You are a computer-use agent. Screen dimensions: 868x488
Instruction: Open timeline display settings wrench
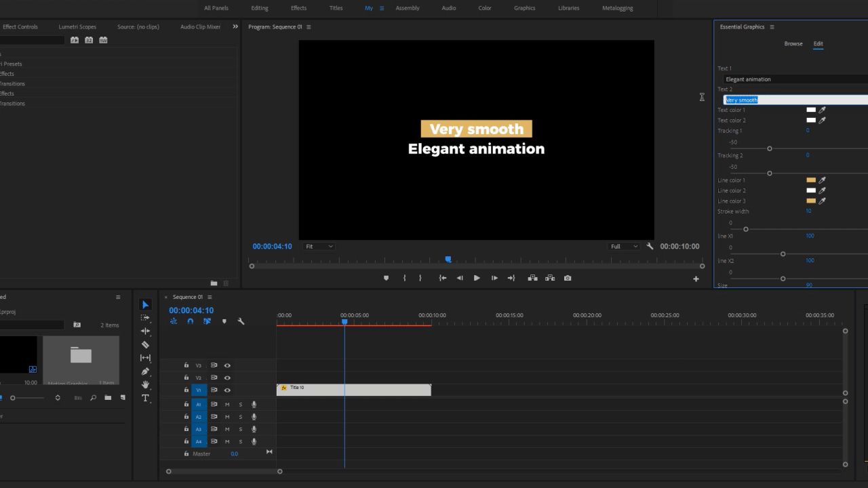point(241,321)
